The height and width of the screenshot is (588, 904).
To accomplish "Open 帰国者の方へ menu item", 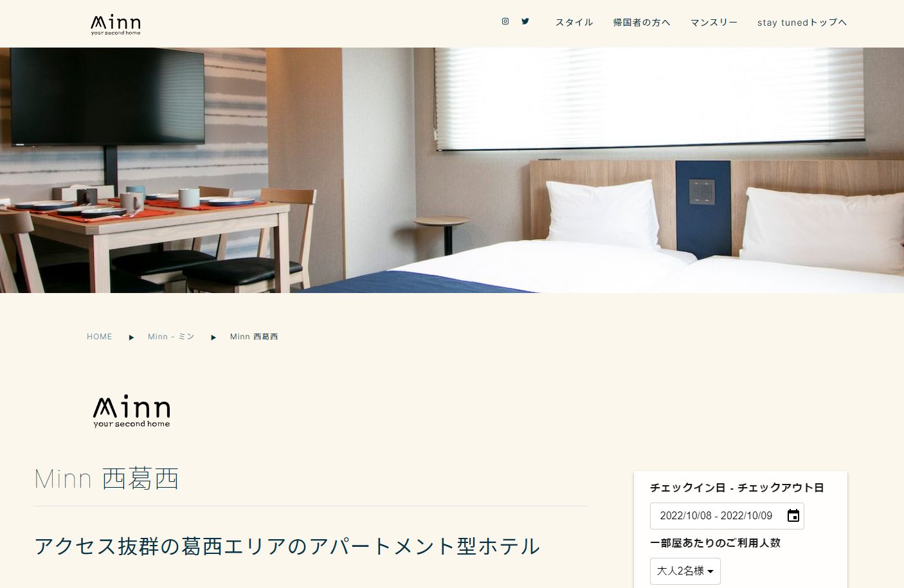I will pyautogui.click(x=642, y=22).
